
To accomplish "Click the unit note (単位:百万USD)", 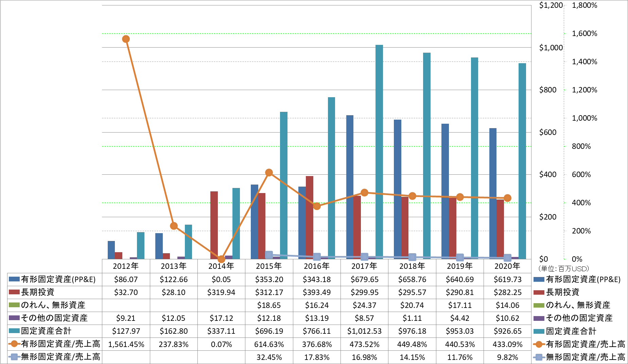I will click(x=563, y=268).
